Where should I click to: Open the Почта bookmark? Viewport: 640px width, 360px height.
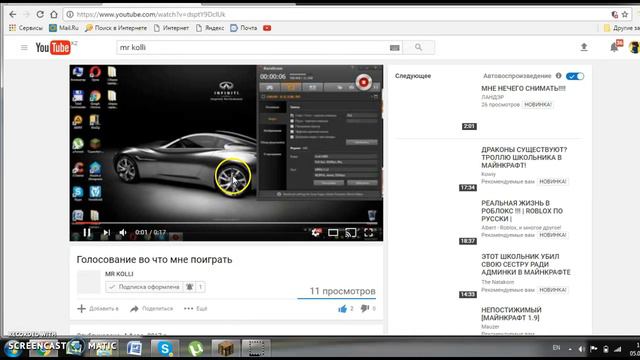click(x=244, y=28)
